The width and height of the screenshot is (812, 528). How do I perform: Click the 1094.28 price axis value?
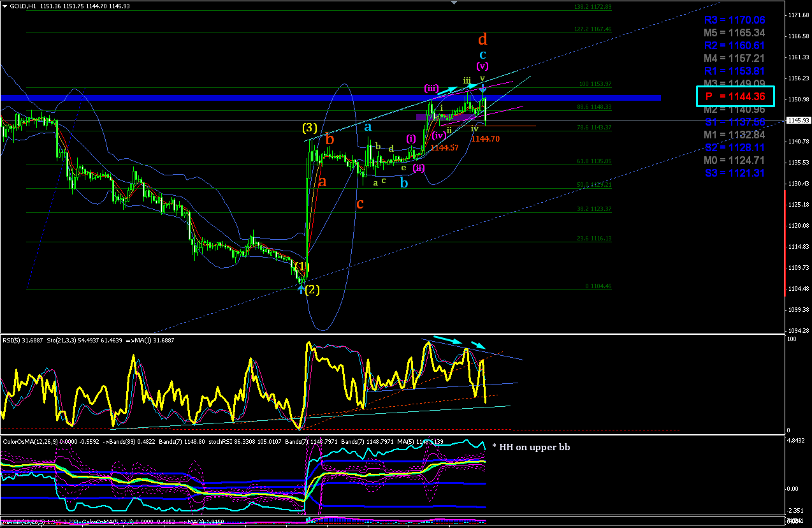click(798, 330)
